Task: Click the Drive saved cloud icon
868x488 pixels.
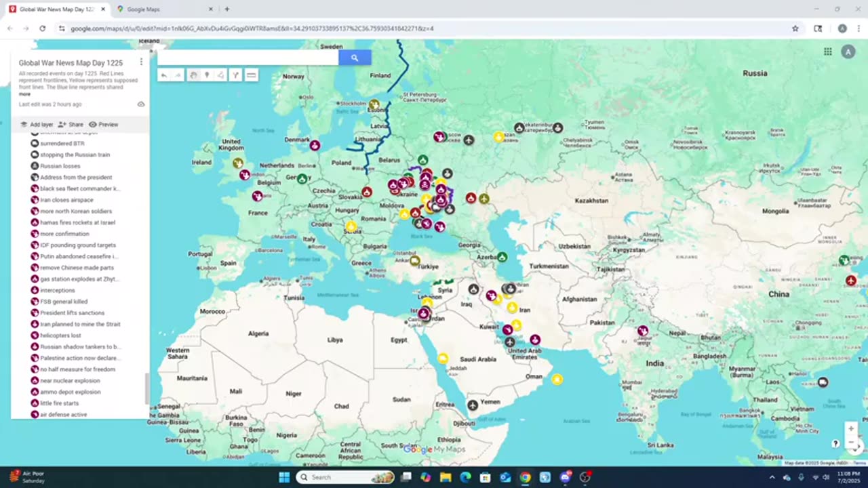Action: [141, 104]
